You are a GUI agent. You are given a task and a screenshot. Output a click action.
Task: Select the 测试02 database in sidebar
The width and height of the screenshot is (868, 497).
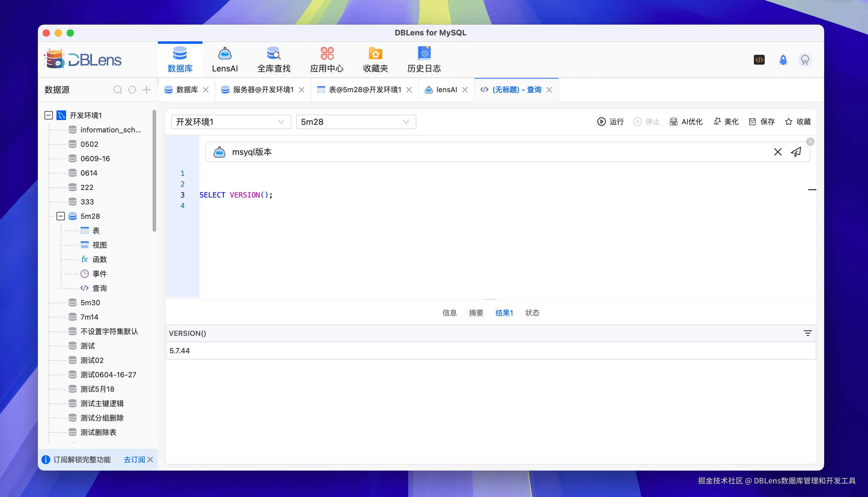(92, 360)
